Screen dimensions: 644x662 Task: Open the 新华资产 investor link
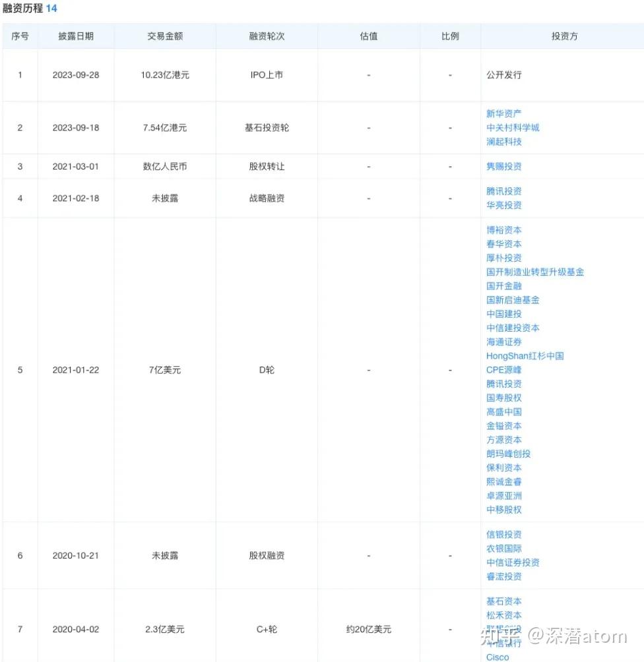[x=503, y=113]
